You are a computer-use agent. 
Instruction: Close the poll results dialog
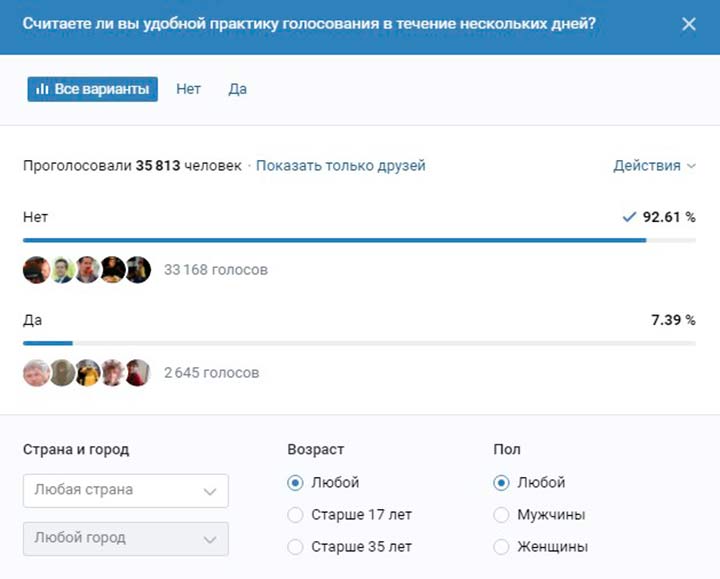point(688,24)
